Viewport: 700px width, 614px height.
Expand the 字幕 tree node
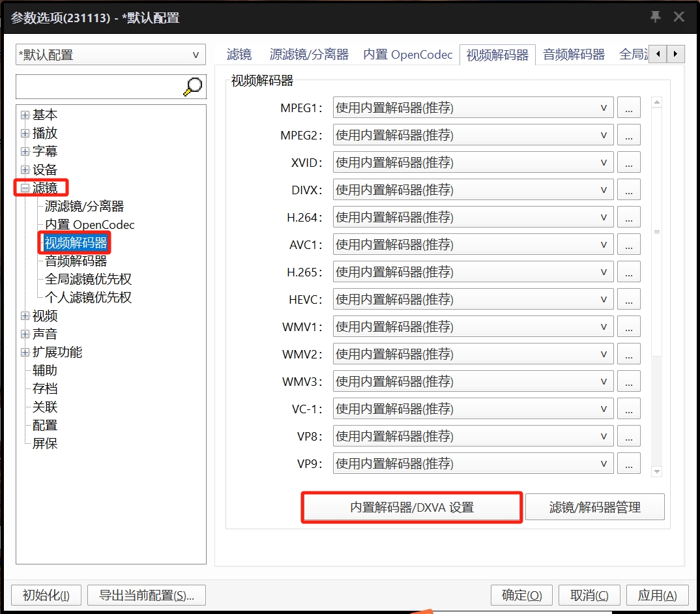[x=25, y=151]
